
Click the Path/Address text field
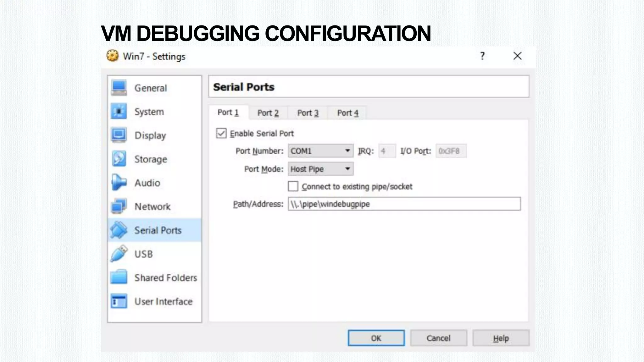[x=404, y=204]
